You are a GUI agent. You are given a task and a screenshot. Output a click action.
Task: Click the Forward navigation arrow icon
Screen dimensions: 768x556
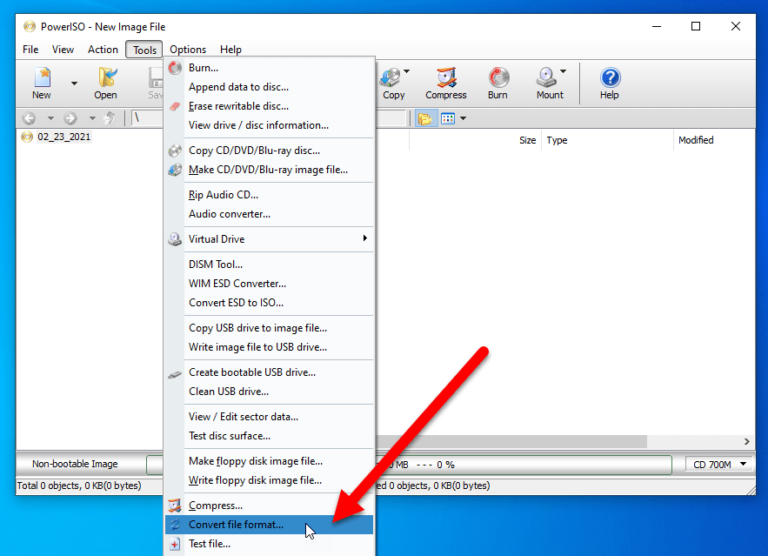click(x=71, y=118)
